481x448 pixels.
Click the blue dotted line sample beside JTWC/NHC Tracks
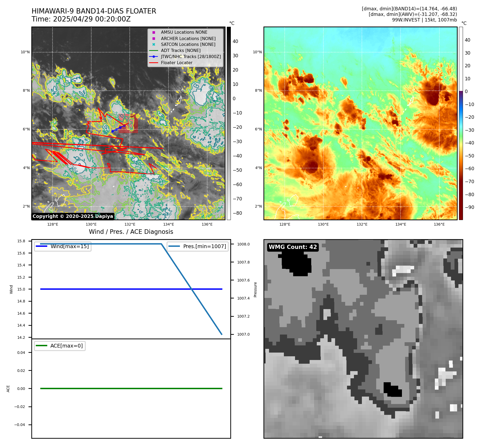[x=154, y=56]
